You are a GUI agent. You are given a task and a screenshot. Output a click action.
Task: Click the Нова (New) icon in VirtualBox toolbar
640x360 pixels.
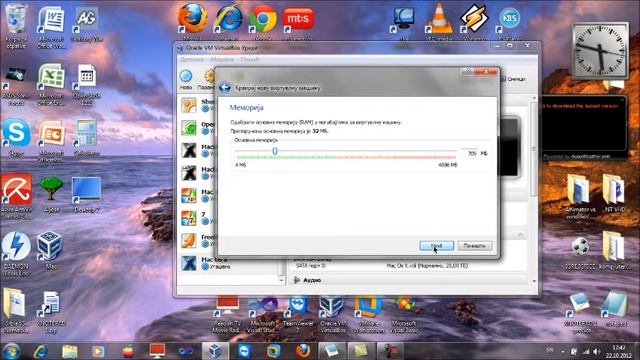tap(186, 80)
